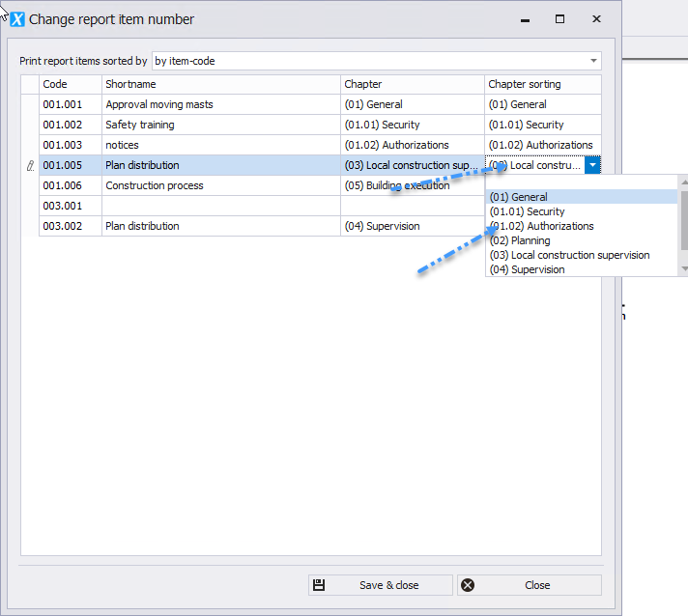Image resolution: width=688 pixels, height=616 pixels.
Task: Select code cell 001.002
Action: tap(71, 125)
